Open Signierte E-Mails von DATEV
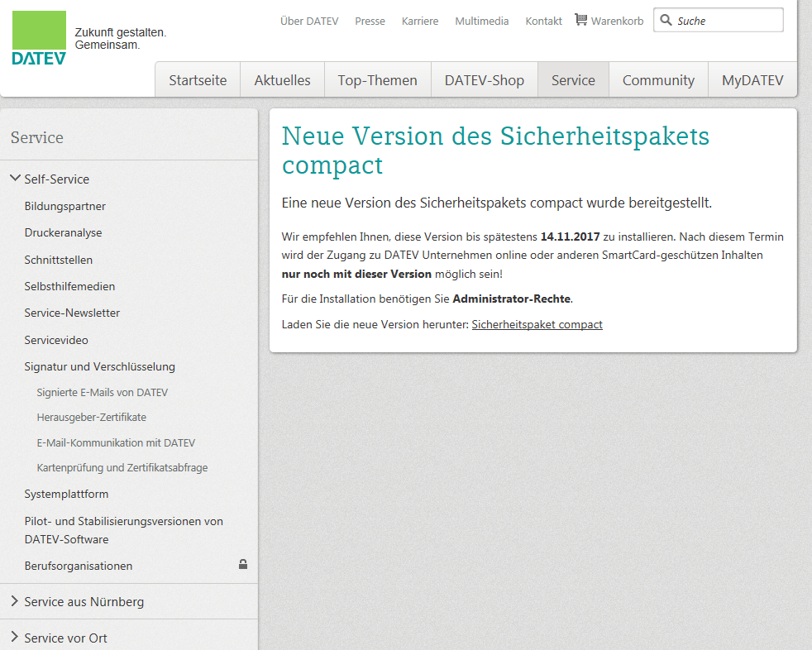Screen dimensions: 812x650 [x=102, y=393]
